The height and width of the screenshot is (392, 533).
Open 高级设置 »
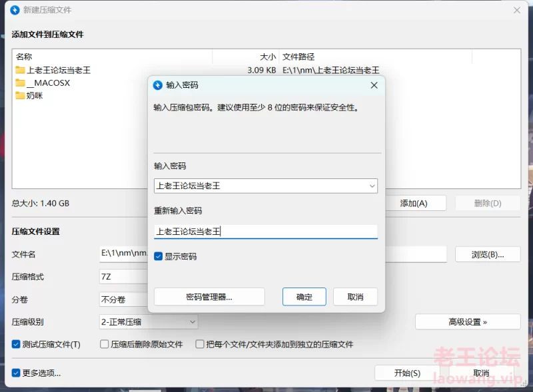tap(468, 321)
